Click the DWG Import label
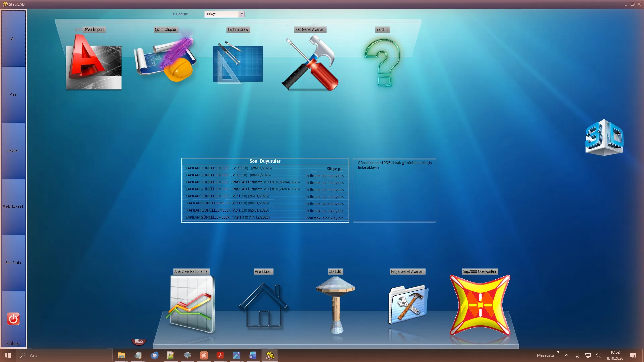 pos(94,29)
